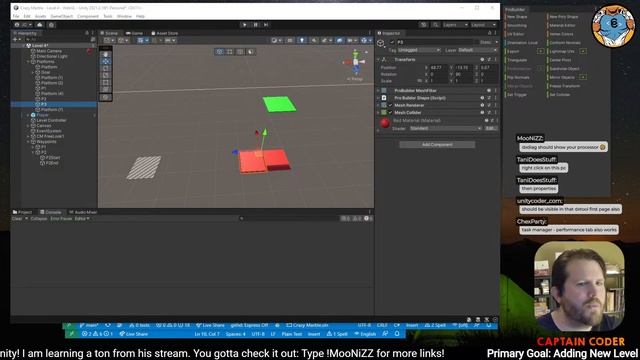The height and width of the screenshot is (360, 640).
Task: Toggle scene audio button
Action: (314, 40)
